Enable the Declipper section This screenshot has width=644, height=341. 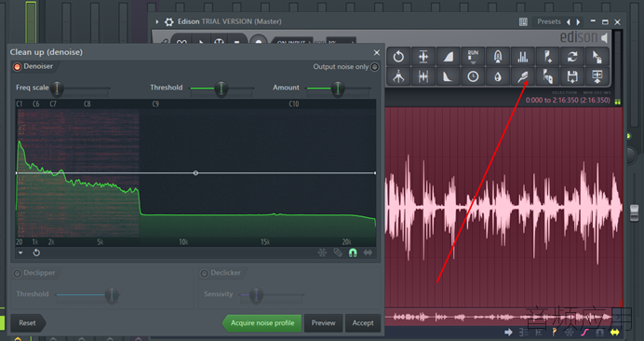(x=18, y=273)
